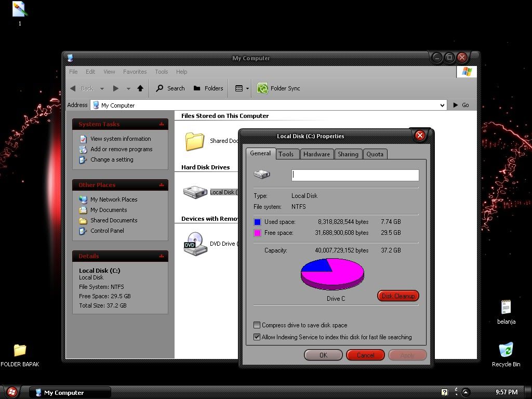Image resolution: width=532 pixels, height=399 pixels.
Task: Confirm with the OK button
Action: 323,355
